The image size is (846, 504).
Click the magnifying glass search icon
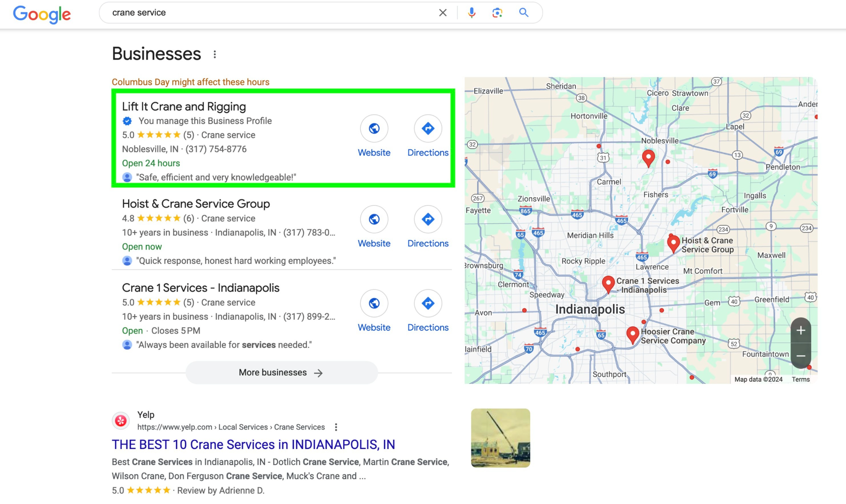523,13
